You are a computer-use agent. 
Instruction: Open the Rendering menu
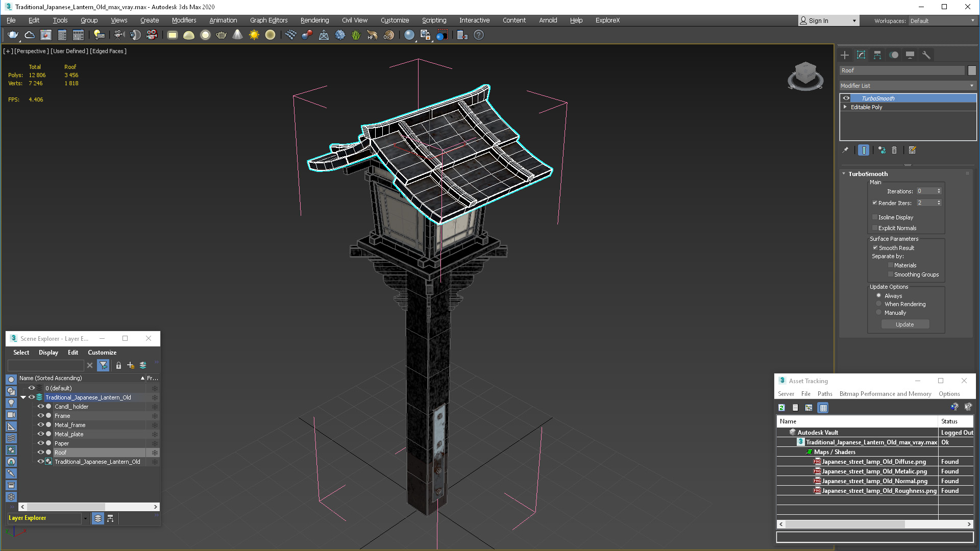coord(314,20)
